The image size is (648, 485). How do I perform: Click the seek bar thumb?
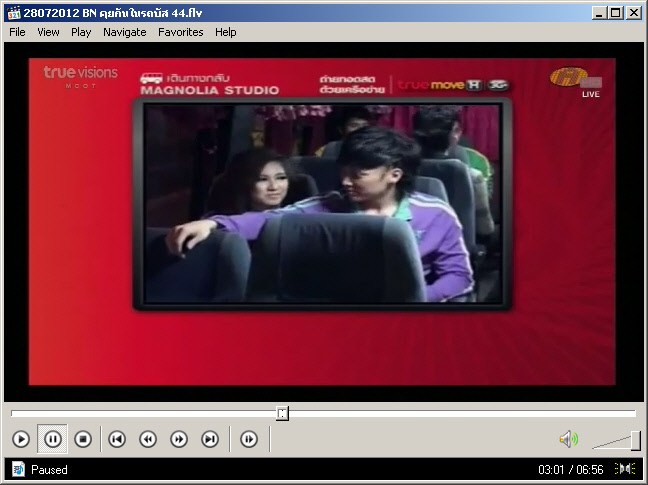click(282, 413)
